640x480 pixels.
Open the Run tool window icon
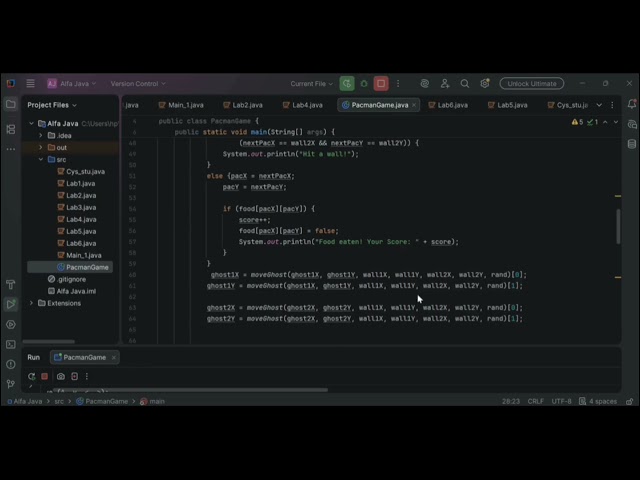(x=11, y=304)
